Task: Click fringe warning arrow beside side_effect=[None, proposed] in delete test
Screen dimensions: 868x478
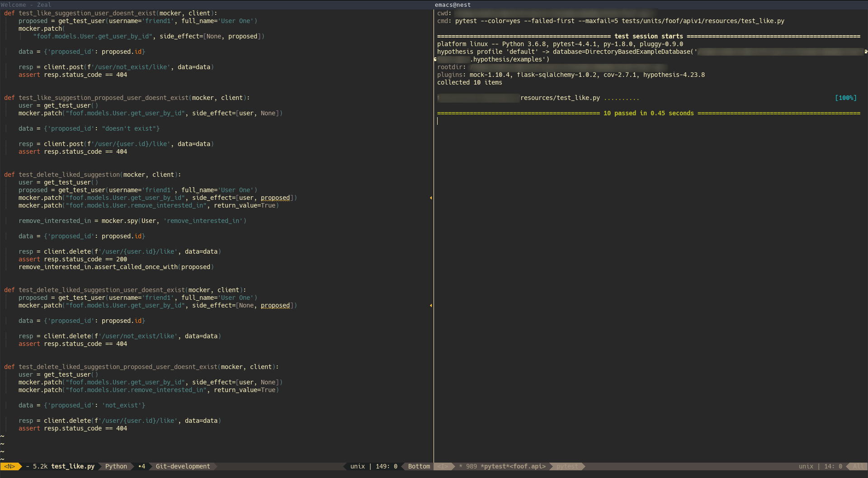Action: click(431, 306)
